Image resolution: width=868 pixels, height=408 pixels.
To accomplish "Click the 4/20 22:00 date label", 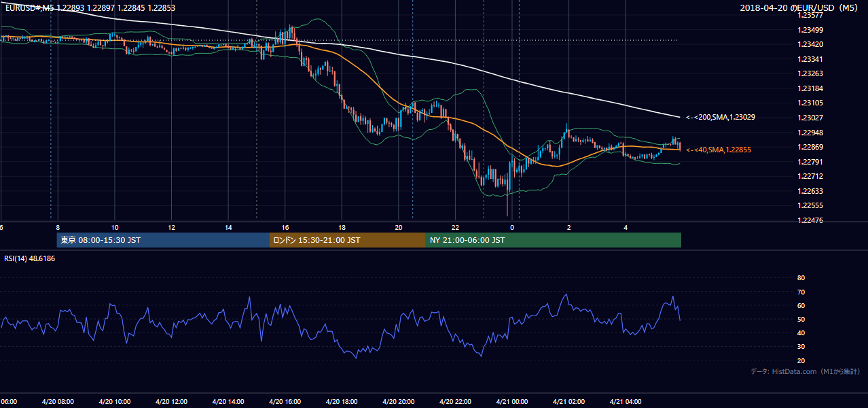I will pyautogui.click(x=455, y=402).
